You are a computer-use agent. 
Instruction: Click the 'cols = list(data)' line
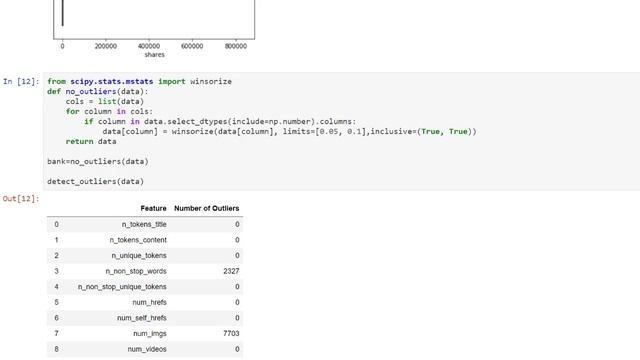(x=105, y=102)
